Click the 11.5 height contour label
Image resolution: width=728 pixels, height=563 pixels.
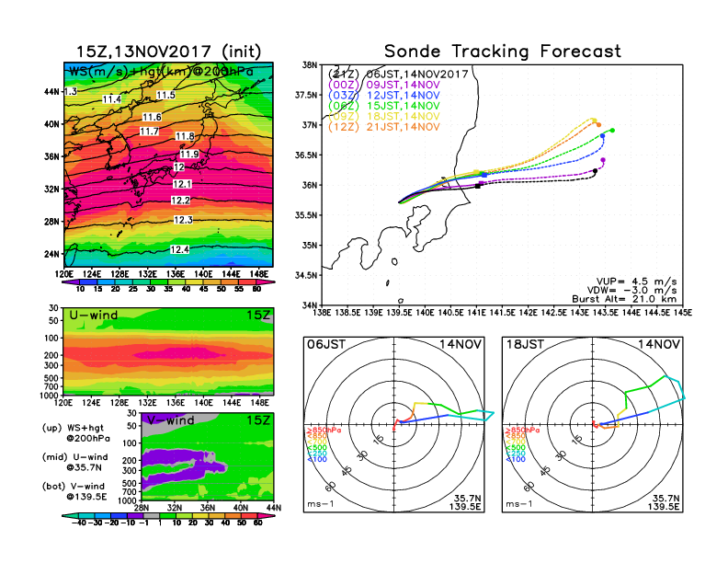pyautogui.click(x=165, y=96)
